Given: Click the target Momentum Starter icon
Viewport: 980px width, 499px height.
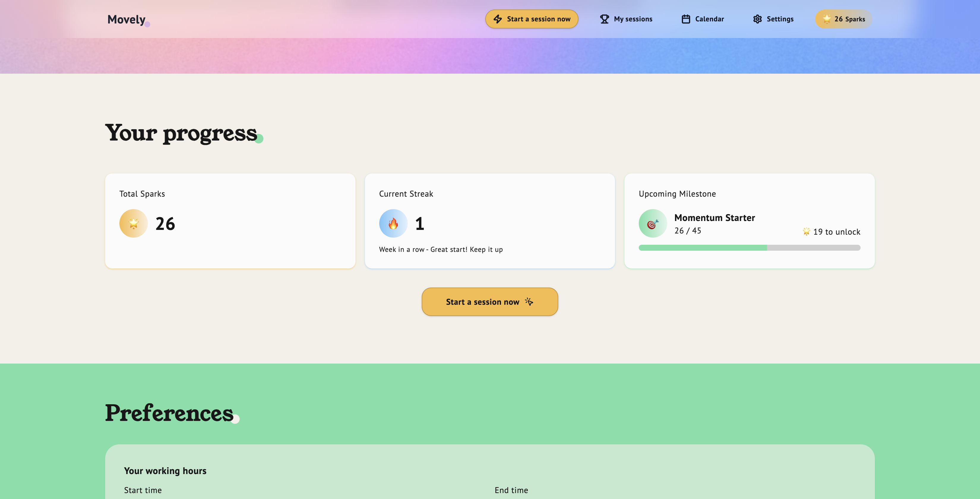Looking at the screenshot, I should pyautogui.click(x=652, y=223).
